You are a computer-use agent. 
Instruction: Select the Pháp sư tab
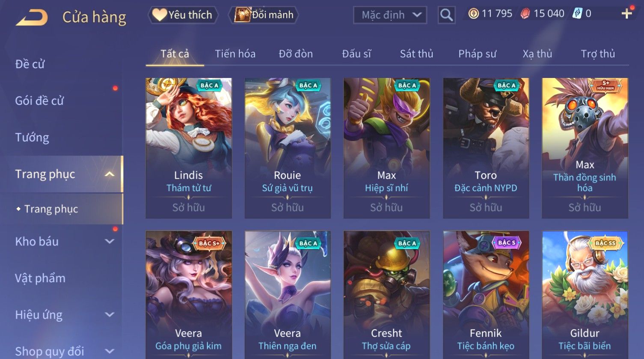click(477, 54)
